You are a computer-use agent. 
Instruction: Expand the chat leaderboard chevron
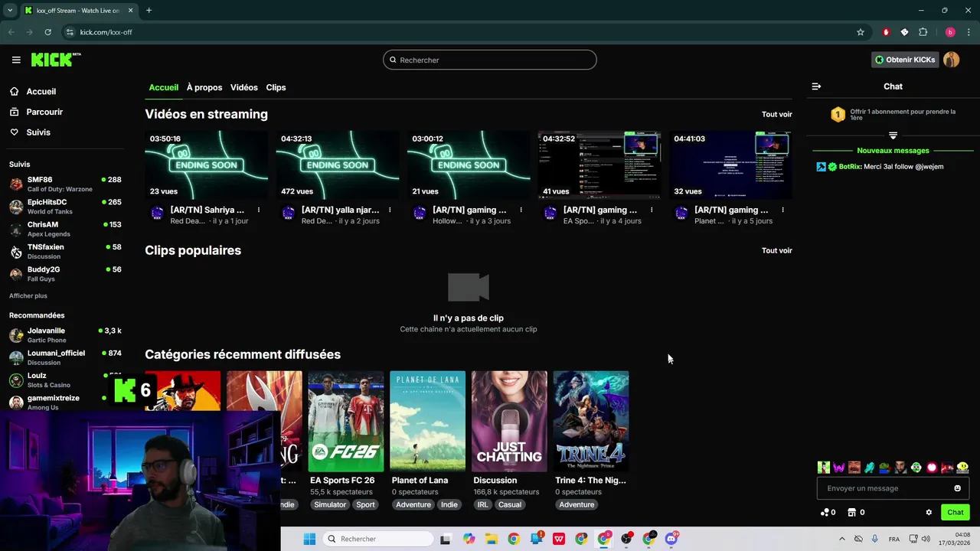coord(893,135)
